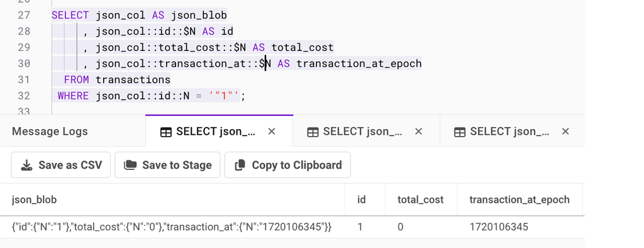Click table icon of third SELECT json tab
The height and width of the screenshot is (248, 644).
coord(460,132)
